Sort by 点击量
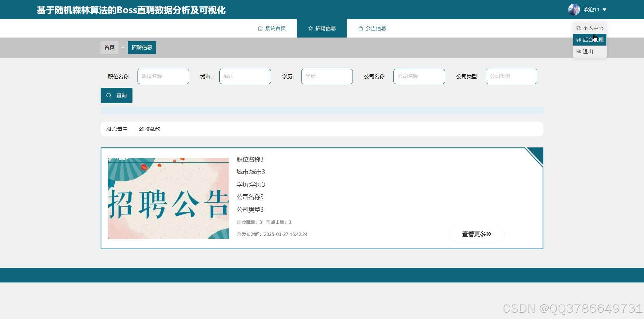This screenshot has width=644, height=319. (x=117, y=129)
